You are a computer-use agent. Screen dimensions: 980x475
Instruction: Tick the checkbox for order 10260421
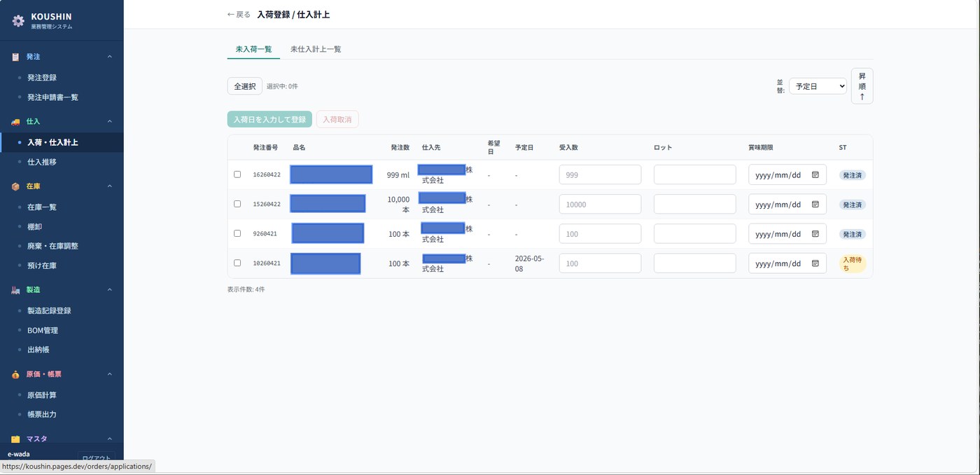point(237,263)
